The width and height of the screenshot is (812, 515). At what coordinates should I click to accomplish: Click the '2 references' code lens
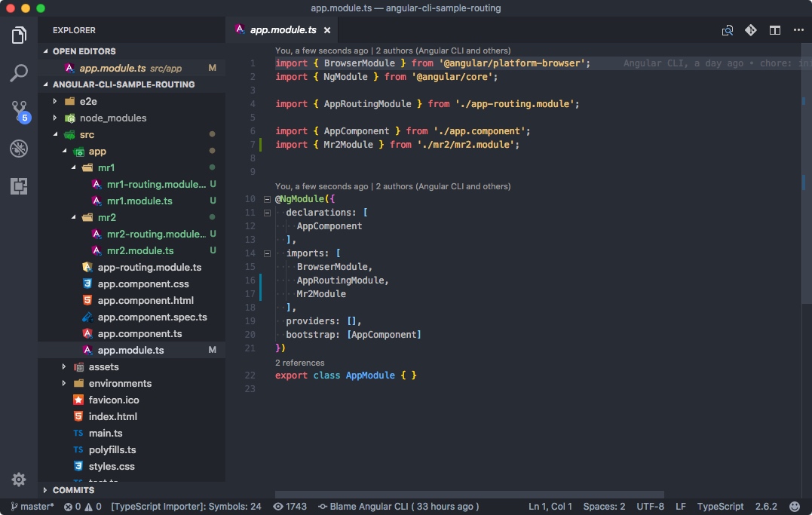click(x=300, y=363)
